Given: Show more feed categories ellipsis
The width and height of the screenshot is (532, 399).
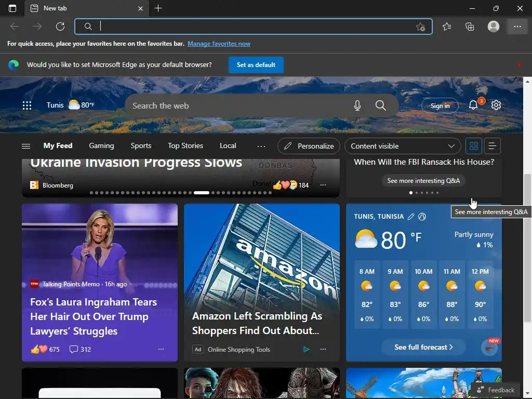Looking at the screenshot, I should click(x=261, y=146).
